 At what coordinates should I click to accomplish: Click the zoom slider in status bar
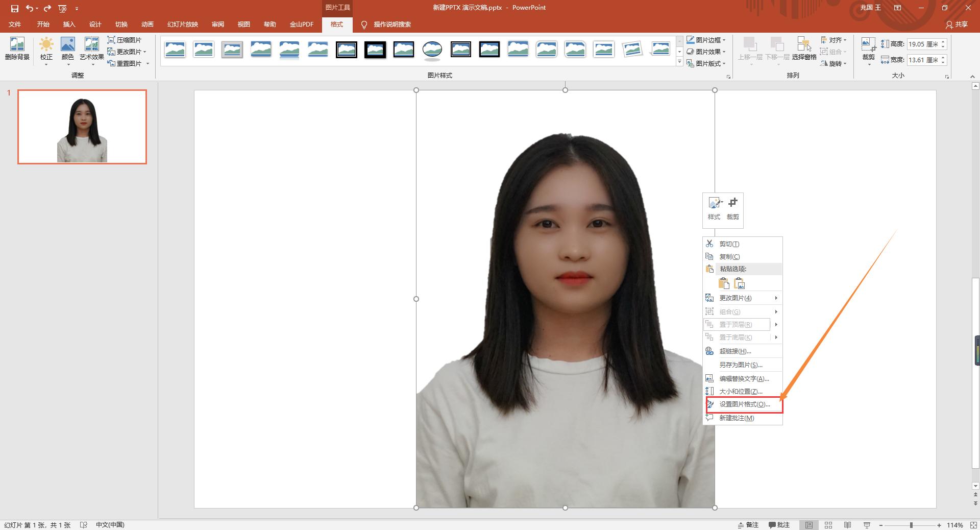(x=911, y=525)
